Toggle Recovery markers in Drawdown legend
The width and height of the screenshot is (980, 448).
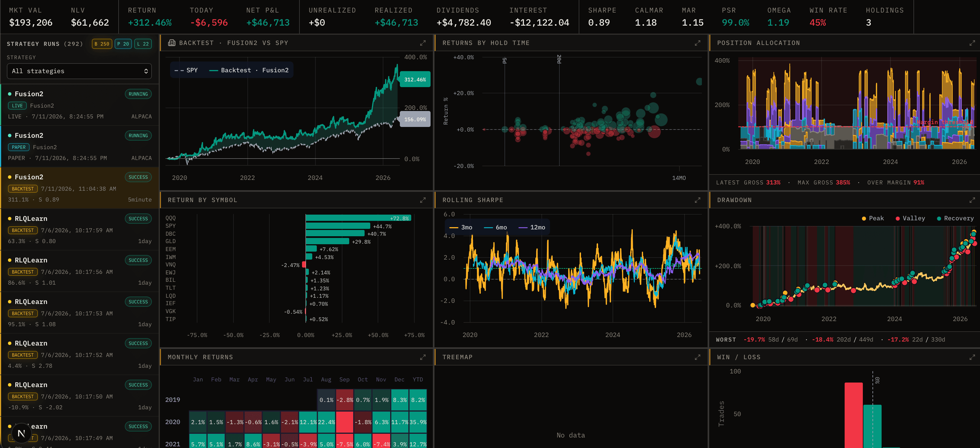[x=955, y=219]
